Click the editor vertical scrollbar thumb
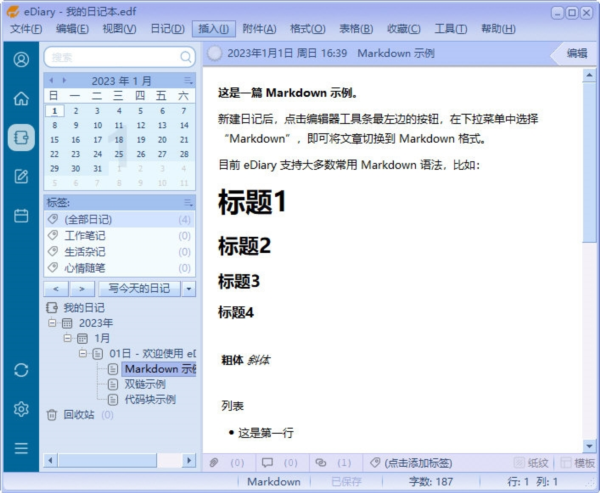Viewport: 600px width, 493px height. click(589, 163)
